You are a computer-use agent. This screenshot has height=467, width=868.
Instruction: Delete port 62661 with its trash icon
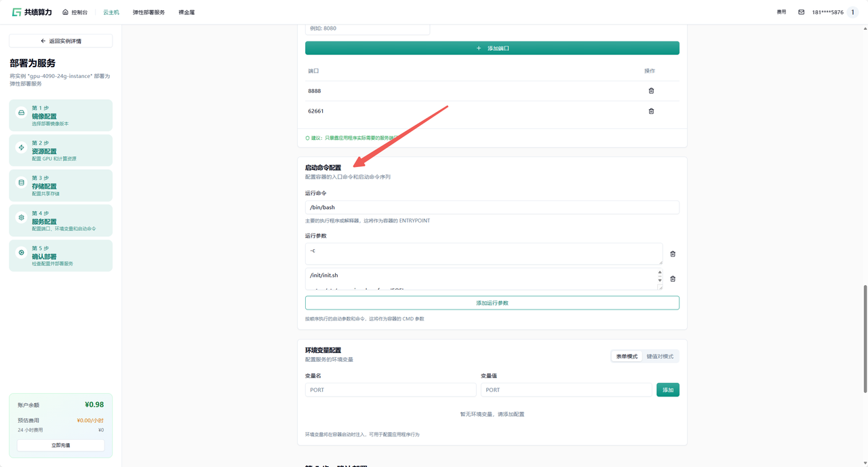pos(651,111)
